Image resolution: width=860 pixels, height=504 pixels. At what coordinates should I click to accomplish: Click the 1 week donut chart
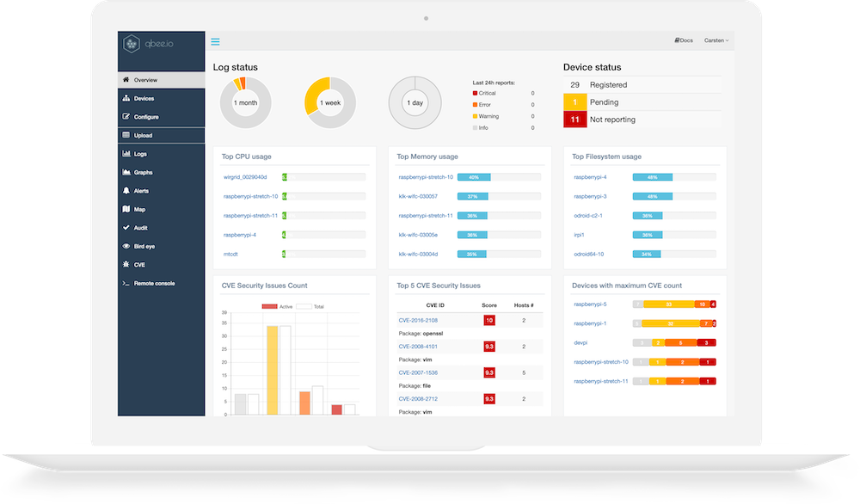(x=329, y=102)
